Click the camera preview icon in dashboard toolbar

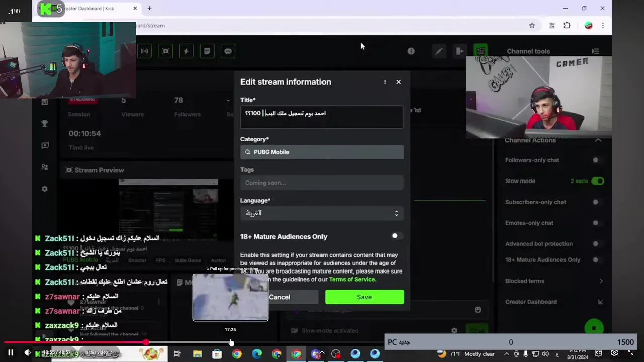coord(166,51)
